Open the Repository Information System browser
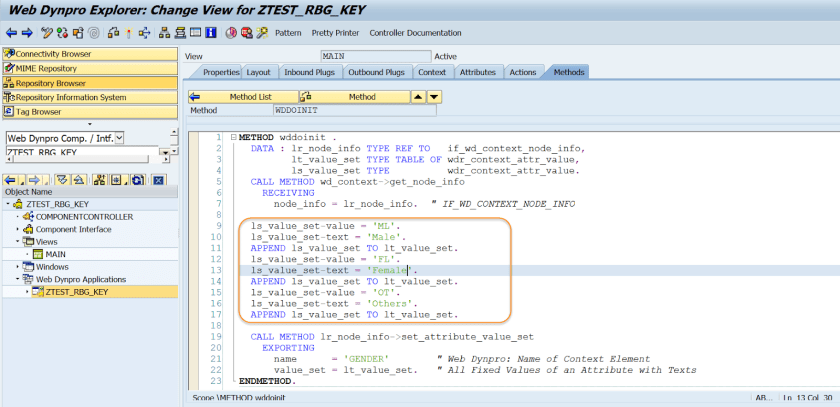Image resolution: width=840 pixels, height=407 pixels. coord(70,98)
